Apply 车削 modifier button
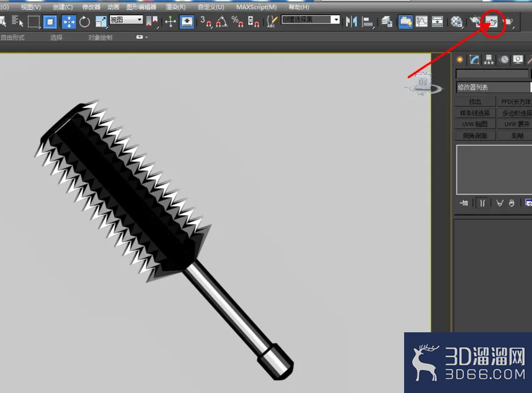 click(514, 135)
